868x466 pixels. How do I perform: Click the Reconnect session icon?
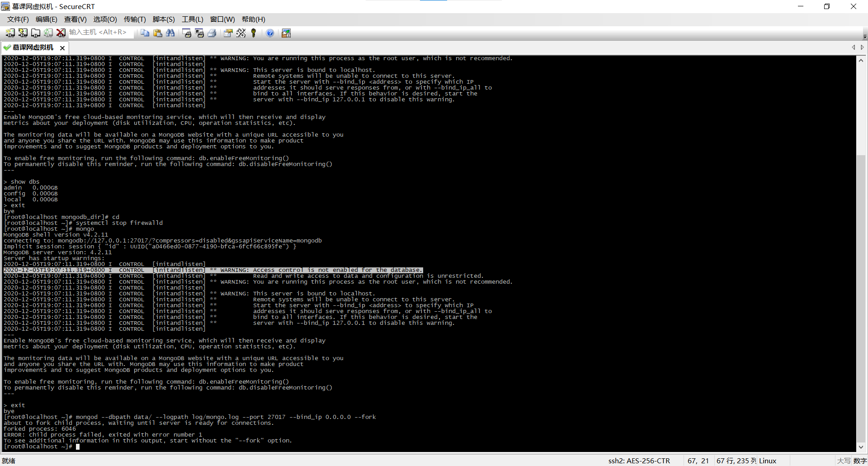pyautogui.click(x=48, y=33)
